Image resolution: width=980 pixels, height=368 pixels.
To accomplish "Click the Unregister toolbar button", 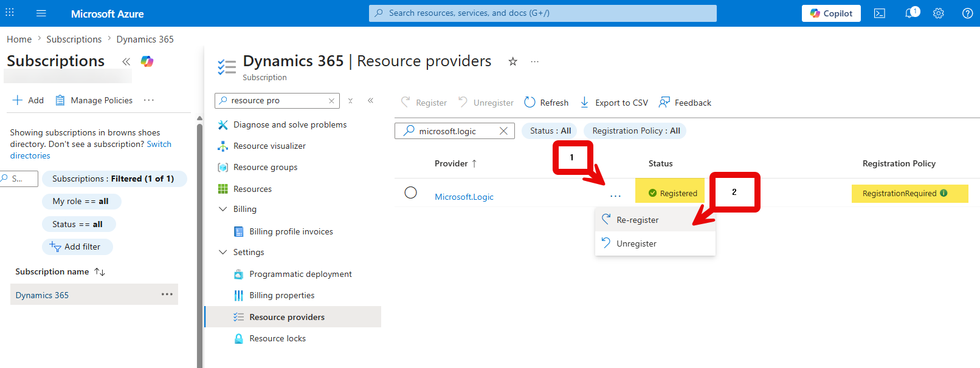I will [x=486, y=103].
